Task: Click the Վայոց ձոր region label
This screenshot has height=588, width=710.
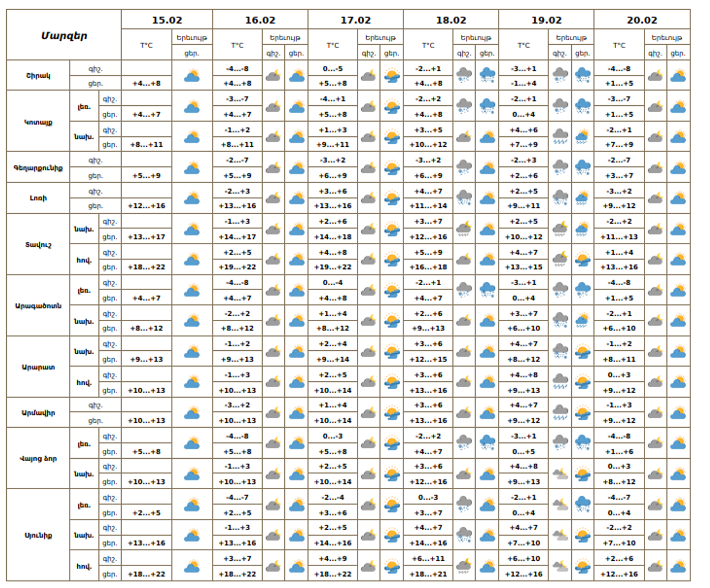Action: click(38, 459)
